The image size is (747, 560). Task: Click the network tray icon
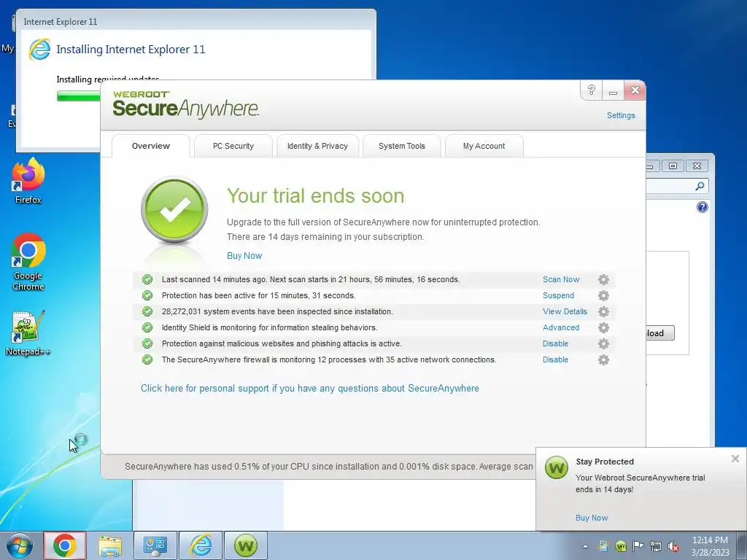click(656, 547)
